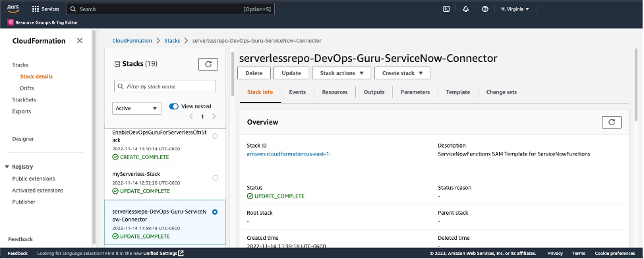Open the Active filter dropdown
644x259 pixels.
tap(136, 108)
